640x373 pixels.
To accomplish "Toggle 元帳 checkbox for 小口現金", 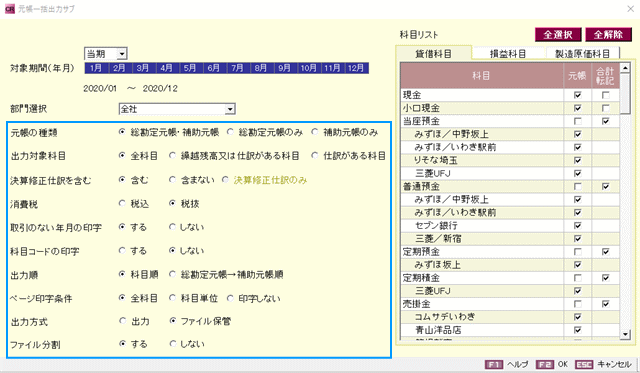I will (x=578, y=108).
